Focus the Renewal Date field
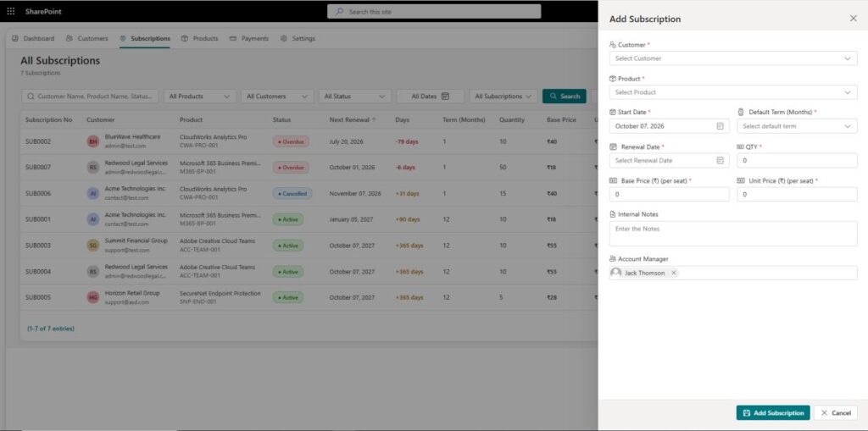 [x=670, y=160]
